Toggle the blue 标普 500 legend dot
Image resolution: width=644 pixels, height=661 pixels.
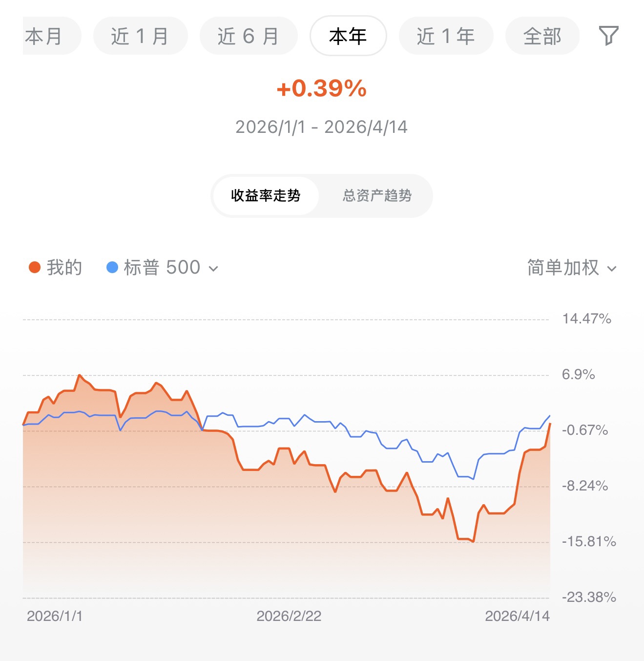[x=112, y=267]
